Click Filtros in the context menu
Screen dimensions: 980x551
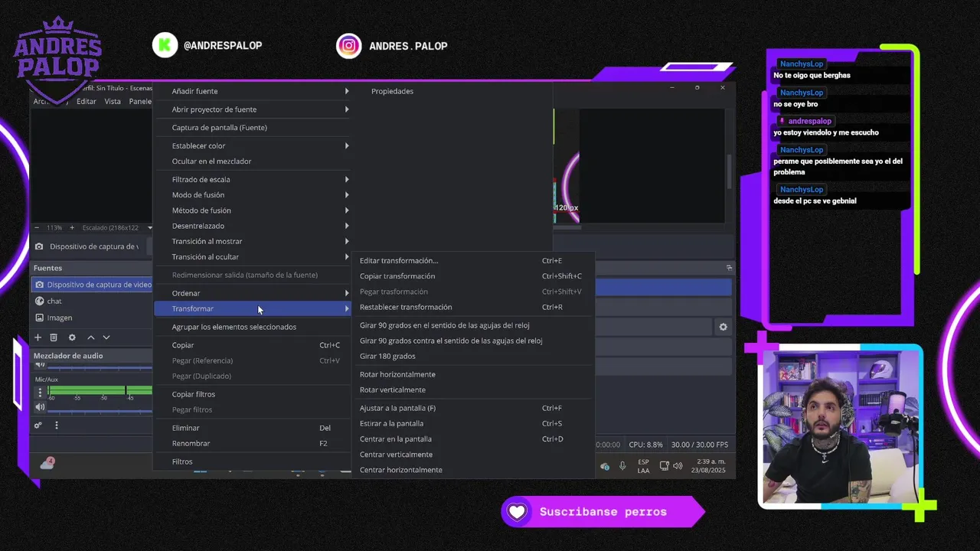click(x=252, y=461)
